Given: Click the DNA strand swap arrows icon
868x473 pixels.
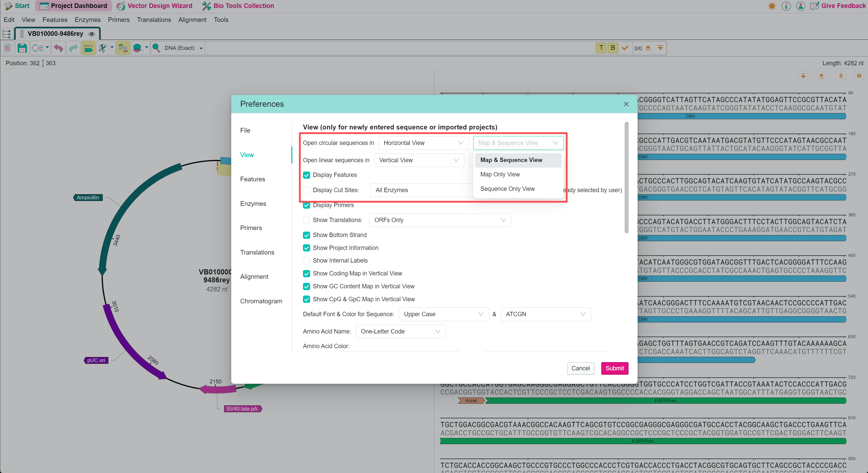Looking at the screenshot, I should point(123,48).
